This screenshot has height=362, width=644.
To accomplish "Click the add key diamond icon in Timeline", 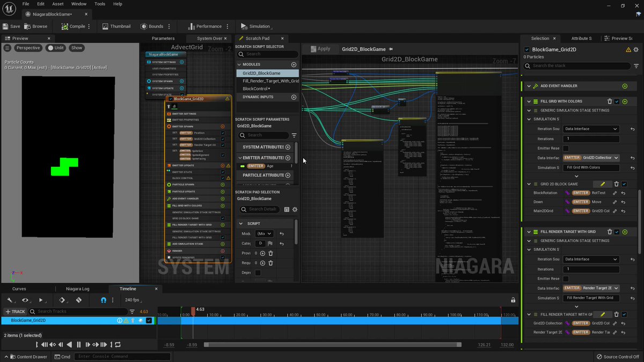I will pyautogui.click(x=62, y=300).
